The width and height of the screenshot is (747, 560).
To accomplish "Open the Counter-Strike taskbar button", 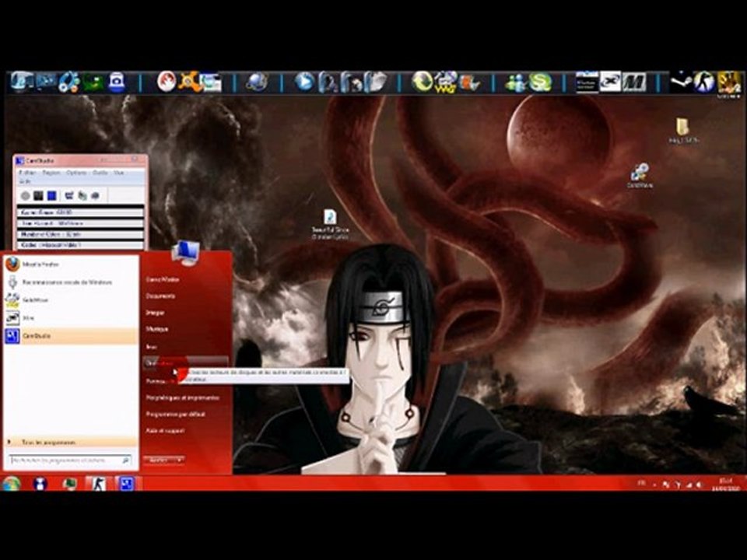I will [x=99, y=484].
